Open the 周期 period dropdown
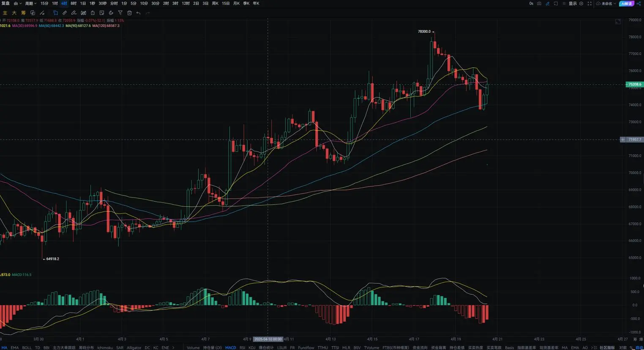 click(x=31, y=3)
